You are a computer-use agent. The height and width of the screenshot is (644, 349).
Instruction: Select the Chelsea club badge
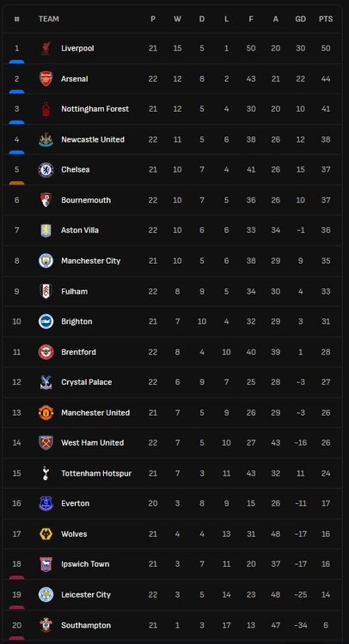(x=46, y=170)
